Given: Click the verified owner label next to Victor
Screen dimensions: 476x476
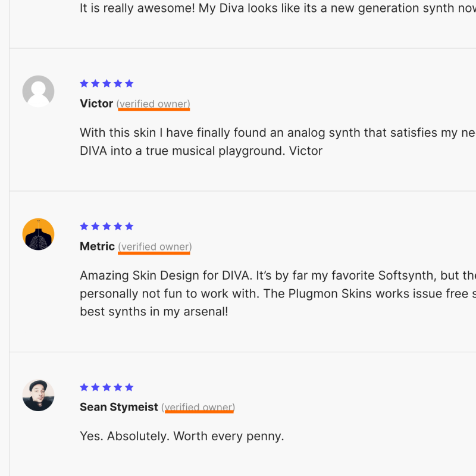Looking at the screenshot, I should click(x=154, y=104).
